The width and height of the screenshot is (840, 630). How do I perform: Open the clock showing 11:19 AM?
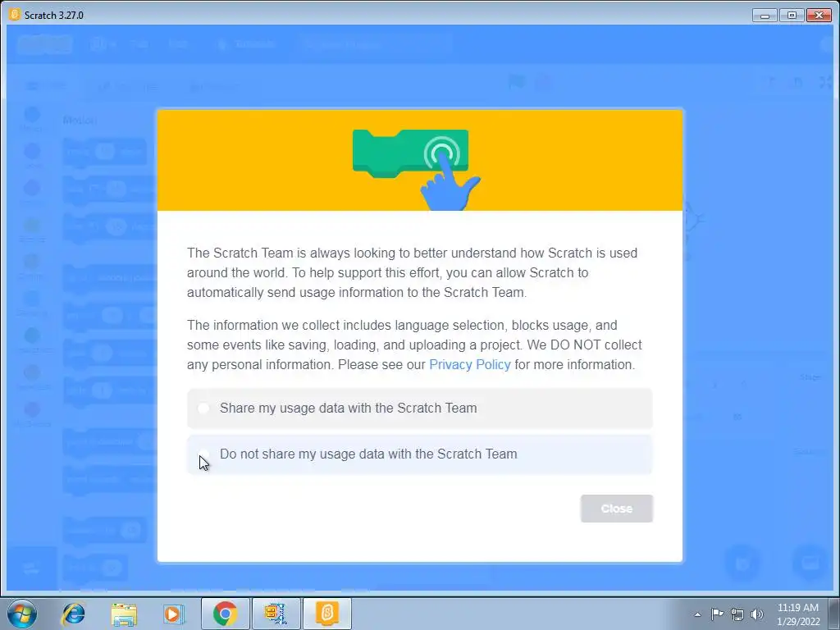(798, 614)
